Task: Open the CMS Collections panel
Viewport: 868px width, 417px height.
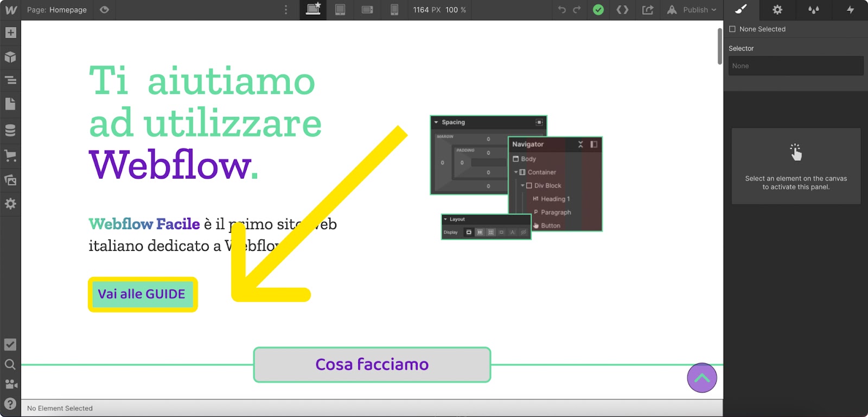Action: click(x=10, y=130)
